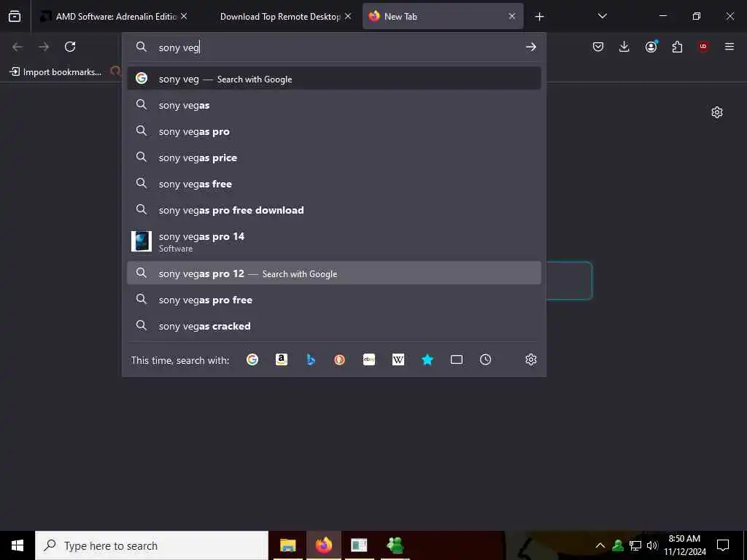This screenshot has width=747, height=560.
Task: Pick the 'sony vegas free' suggestion
Action: coord(334,184)
